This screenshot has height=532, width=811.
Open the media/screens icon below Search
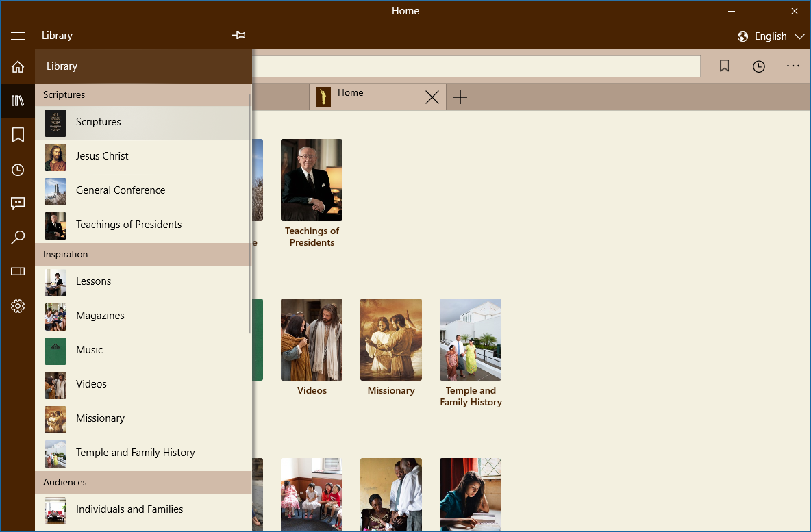click(18, 271)
